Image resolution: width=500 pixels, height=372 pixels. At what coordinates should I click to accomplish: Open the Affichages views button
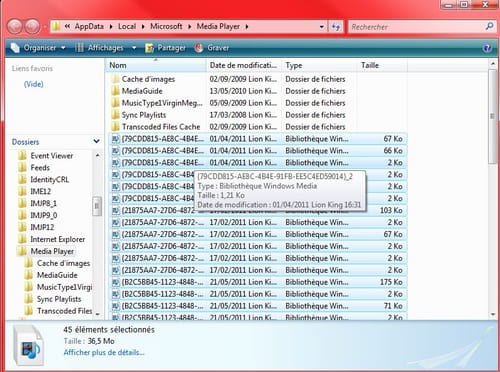pos(99,48)
